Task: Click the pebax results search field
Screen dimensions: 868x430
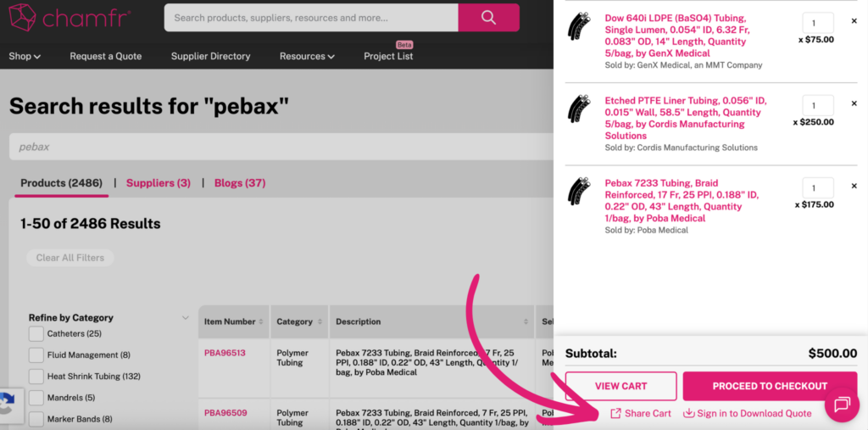Action: [x=281, y=147]
